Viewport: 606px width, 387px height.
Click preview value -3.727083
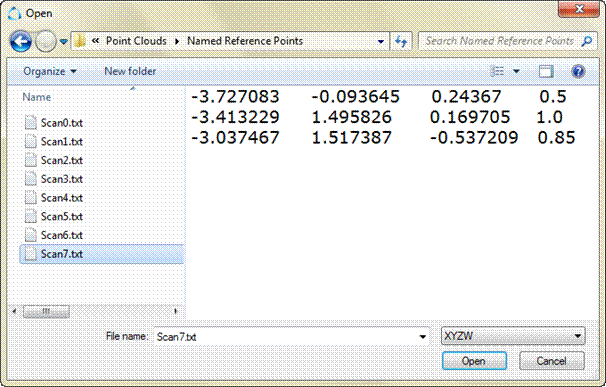[x=235, y=96]
